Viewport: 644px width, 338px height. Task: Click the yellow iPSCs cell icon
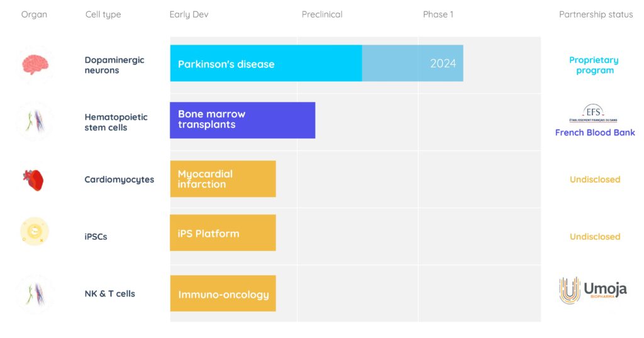coord(35,232)
